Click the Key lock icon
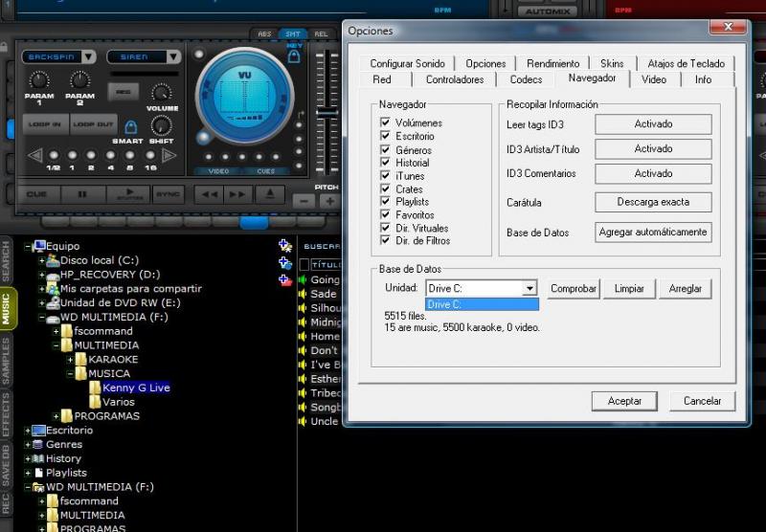Image resolution: width=766 pixels, height=532 pixels. (294, 57)
